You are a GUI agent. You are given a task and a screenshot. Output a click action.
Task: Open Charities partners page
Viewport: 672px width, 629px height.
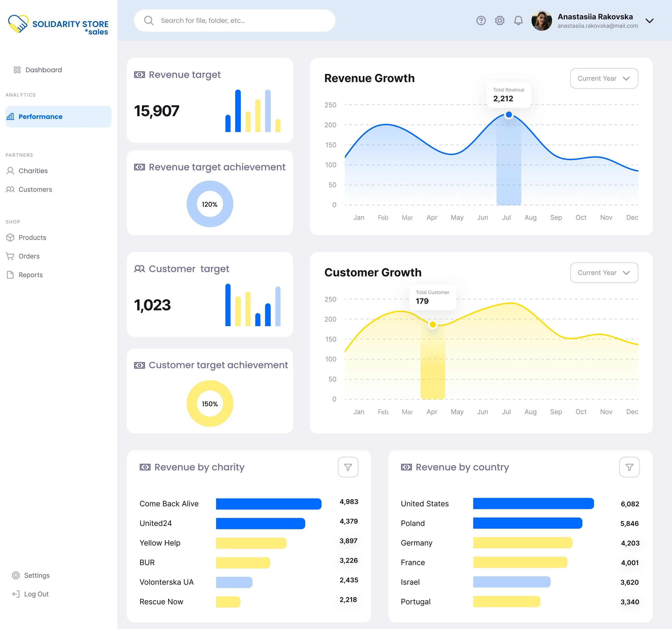(33, 171)
